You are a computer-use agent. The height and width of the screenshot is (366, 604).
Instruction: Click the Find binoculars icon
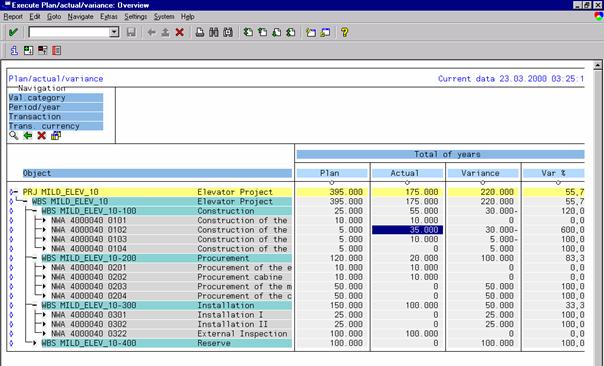click(x=214, y=32)
